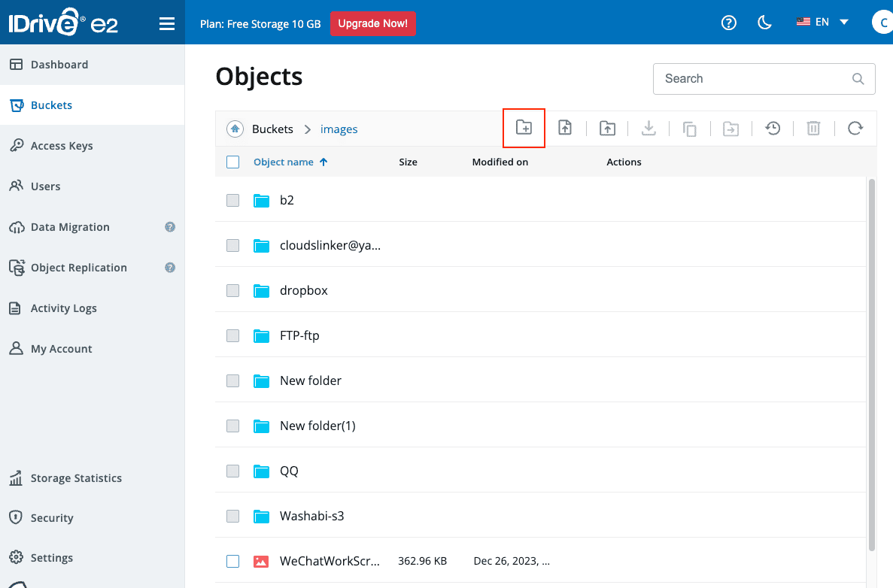The height and width of the screenshot is (588, 893).
Task: Select the Upload file icon
Action: click(x=565, y=128)
